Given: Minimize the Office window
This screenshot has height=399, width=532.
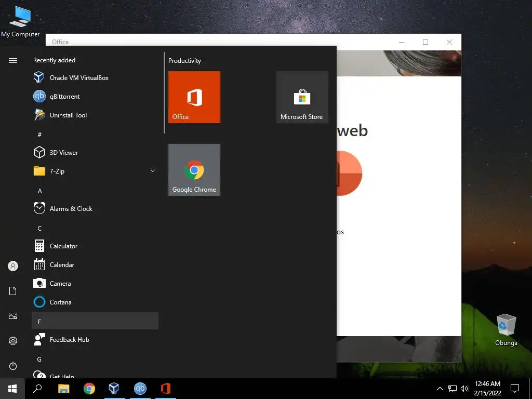Looking at the screenshot, I should [x=402, y=42].
